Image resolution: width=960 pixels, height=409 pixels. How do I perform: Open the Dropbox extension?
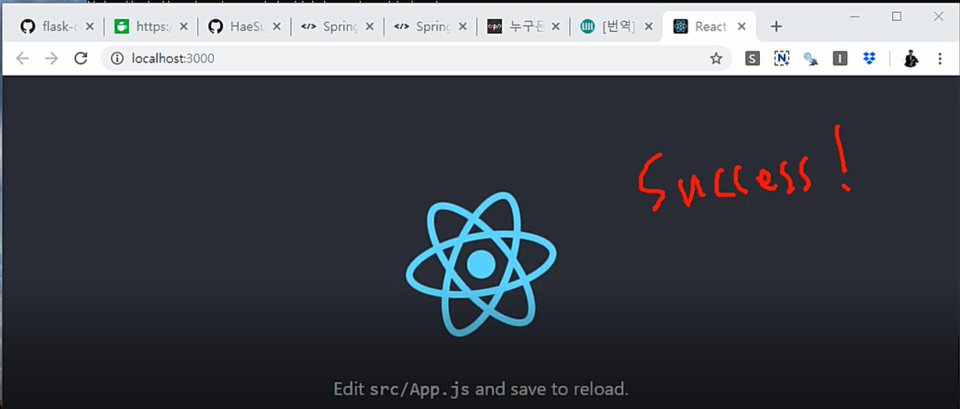click(x=869, y=59)
